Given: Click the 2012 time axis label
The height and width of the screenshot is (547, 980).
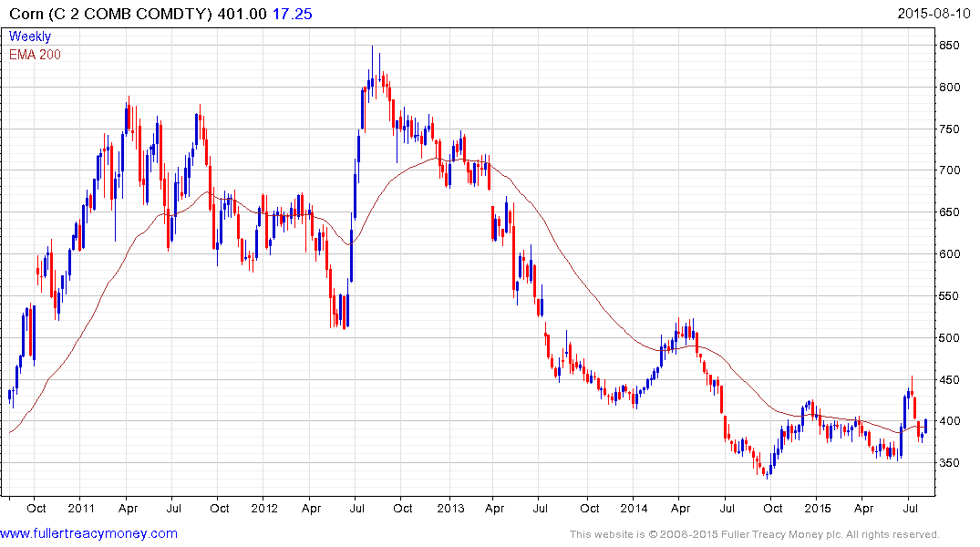Looking at the screenshot, I should pyautogui.click(x=264, y=508).
